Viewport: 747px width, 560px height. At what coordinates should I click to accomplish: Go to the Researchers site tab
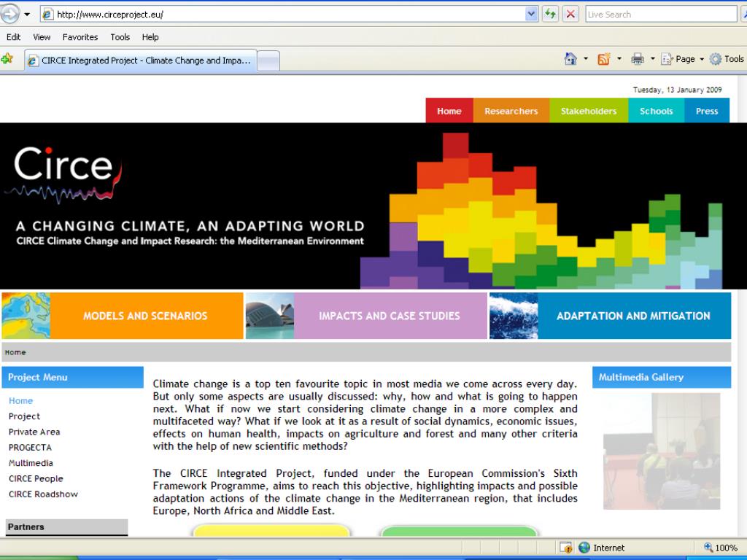(511, 111)
